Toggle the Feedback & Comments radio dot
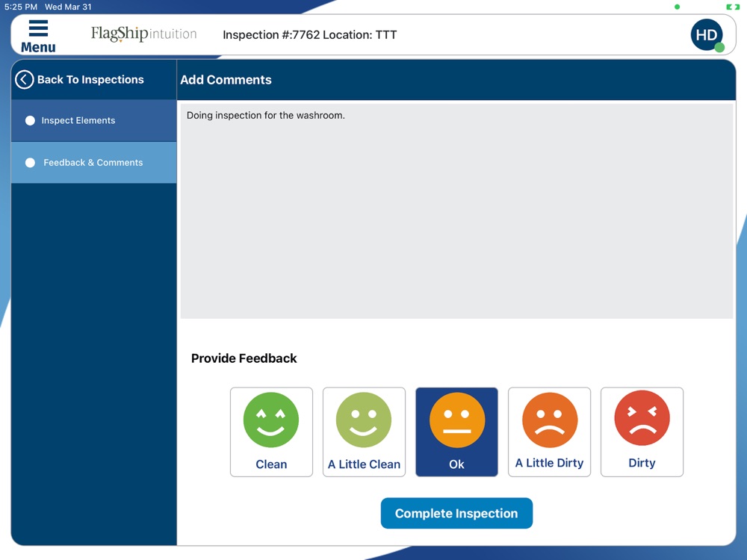Screen dimensions: 747x560 point(30,163)
